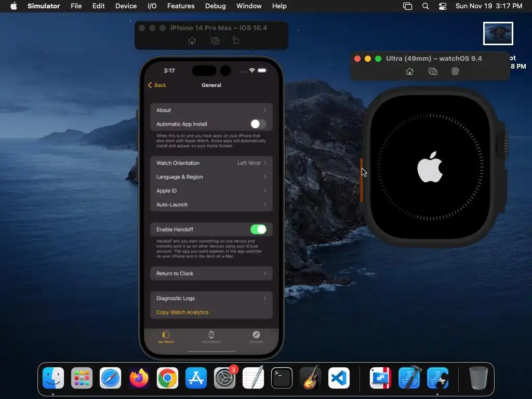Viewport: 532px width, 399px height.
Task: Open Visual Studio Code from the Dock
Action: tap(339, 378)
